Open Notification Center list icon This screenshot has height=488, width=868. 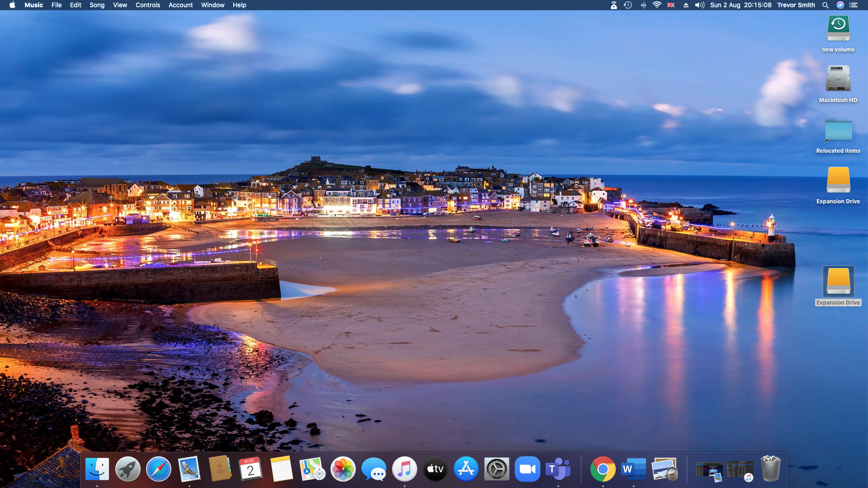click(x=854, y=5)
